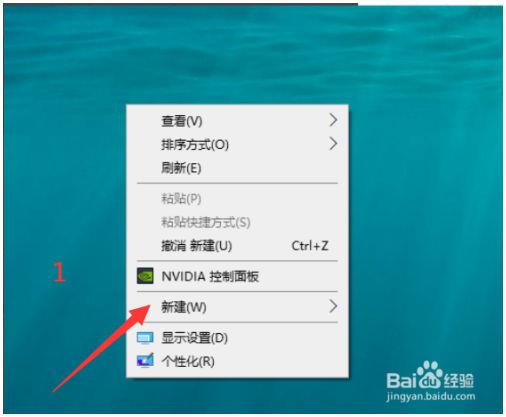The width and height of the screenshot is (506, 417).
Task: Click the Baidu paw logo watermark
Action: coord(430,376)
